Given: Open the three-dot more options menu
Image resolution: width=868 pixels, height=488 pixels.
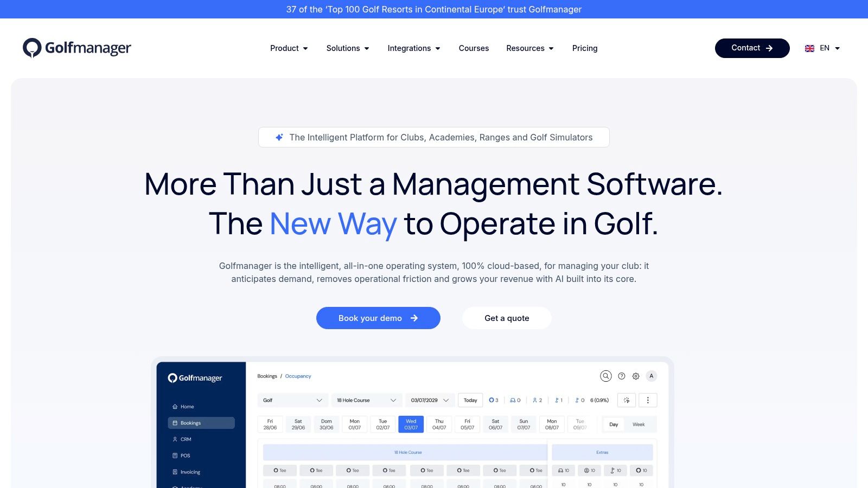Looking at the screenshot, I should point(648,400).
